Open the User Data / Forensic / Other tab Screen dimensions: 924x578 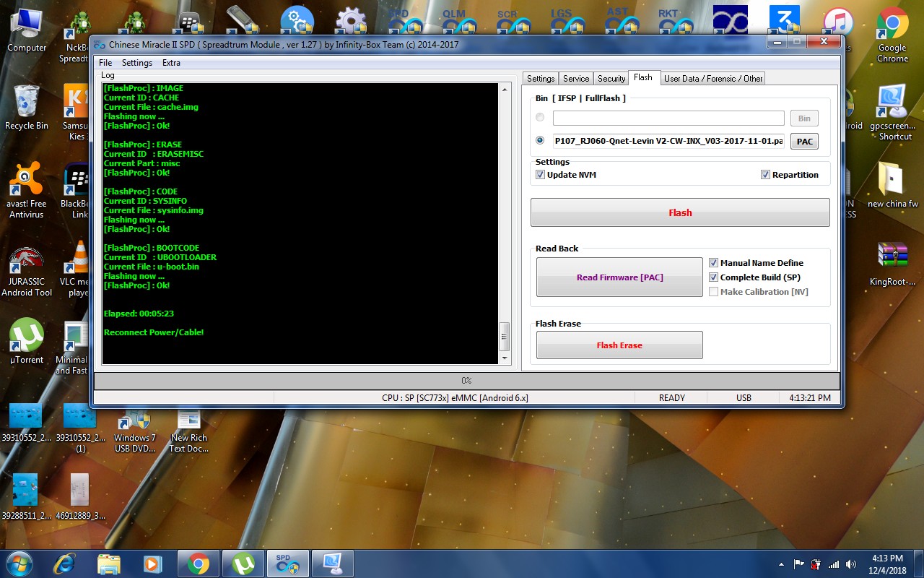pyautogui.click(x=713, y=79)
